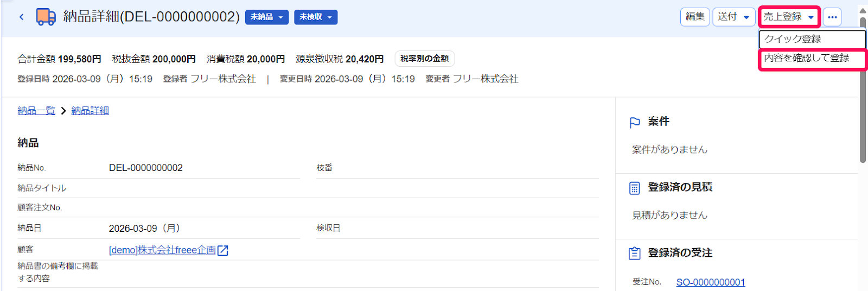
Task: Click the calculator icon by 登録済の見積
Action: click(635, 188)
